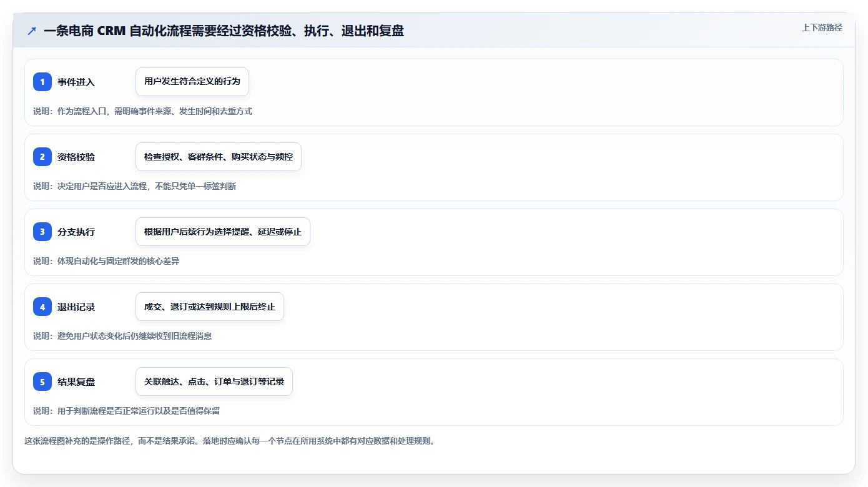This screenshot has height=487, width=868.
Task: Click the note 作为流程入口，需明确事件来源
Action: coord(142,111)
